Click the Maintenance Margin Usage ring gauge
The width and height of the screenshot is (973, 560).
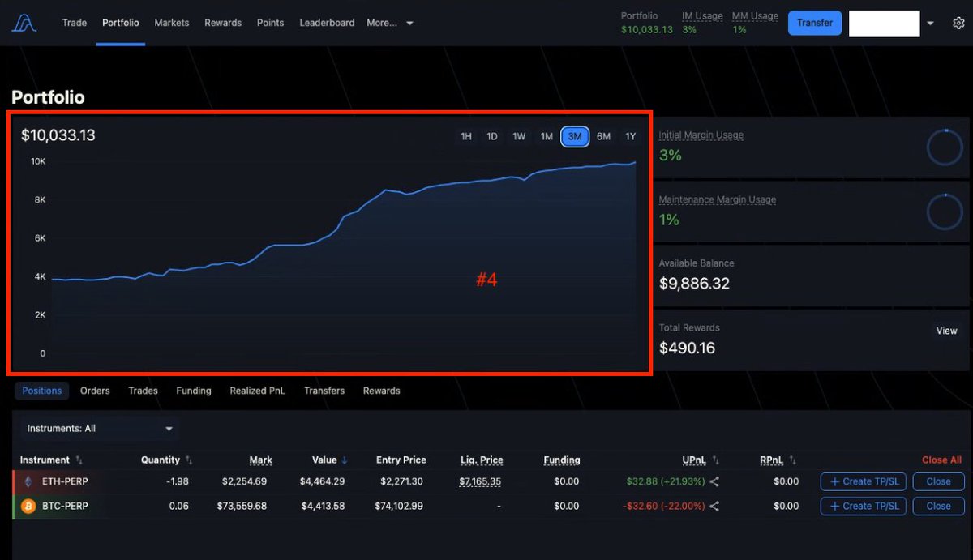pyautogui.click(x=944, y=212)
